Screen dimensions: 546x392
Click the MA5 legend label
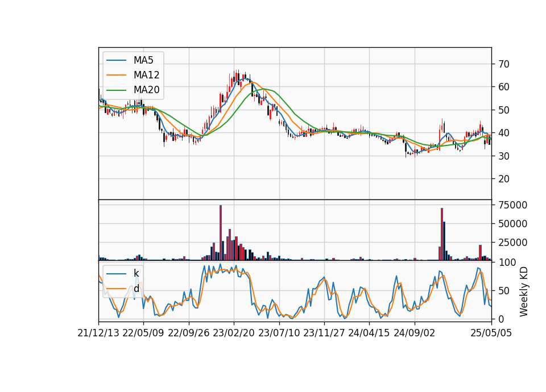[143, 60]
